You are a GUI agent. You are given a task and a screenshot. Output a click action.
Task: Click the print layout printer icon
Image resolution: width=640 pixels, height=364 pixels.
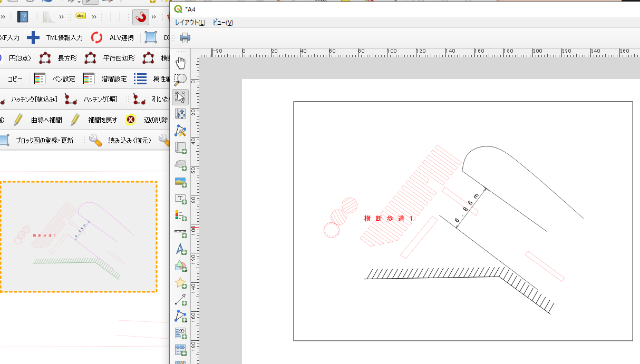click(185, 37)
